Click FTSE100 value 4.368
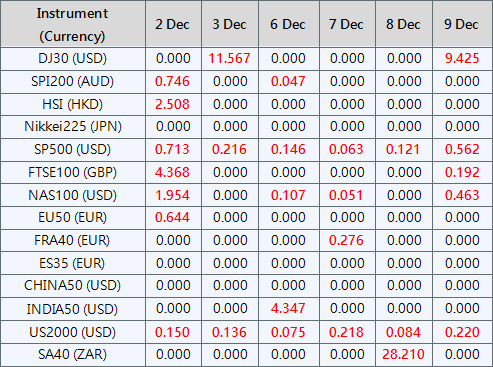 [x=172, y=172]
